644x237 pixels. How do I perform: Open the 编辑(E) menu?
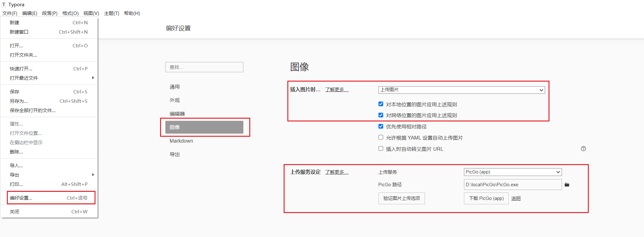tap(30, 13)
